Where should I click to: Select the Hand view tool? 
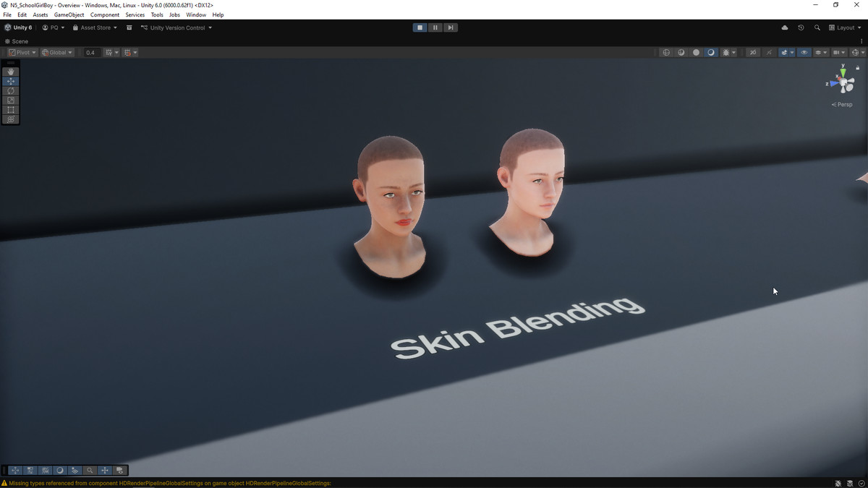coord(10,72)
